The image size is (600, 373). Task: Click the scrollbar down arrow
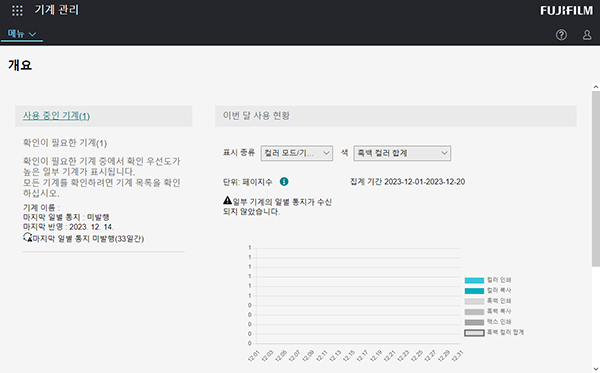596,369
